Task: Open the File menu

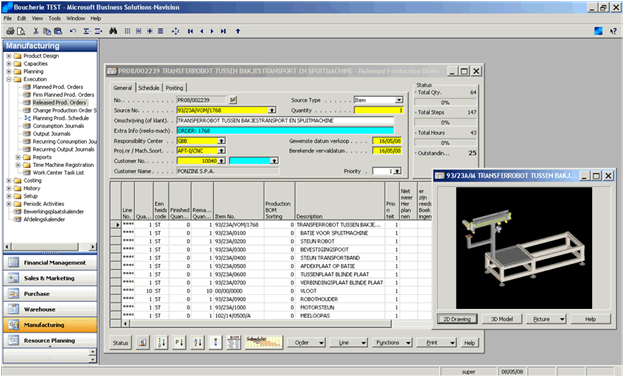Action: click(x=8, y=18)
